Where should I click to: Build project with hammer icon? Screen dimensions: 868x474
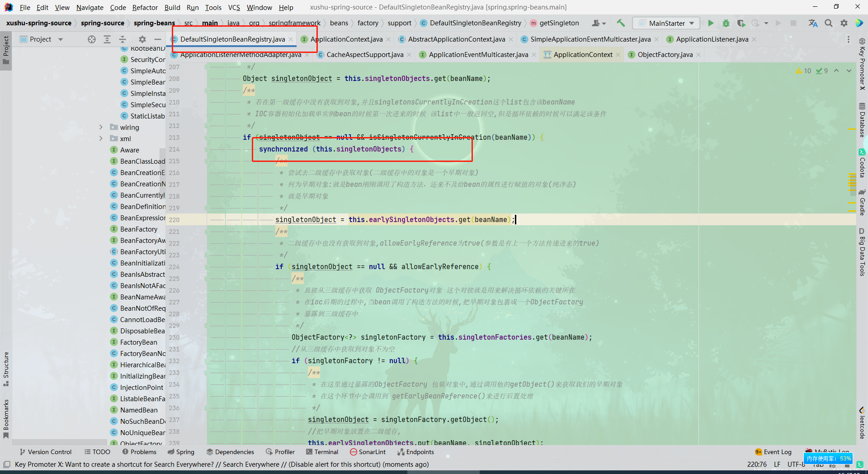pyautogui.click(x=621, y=23)
